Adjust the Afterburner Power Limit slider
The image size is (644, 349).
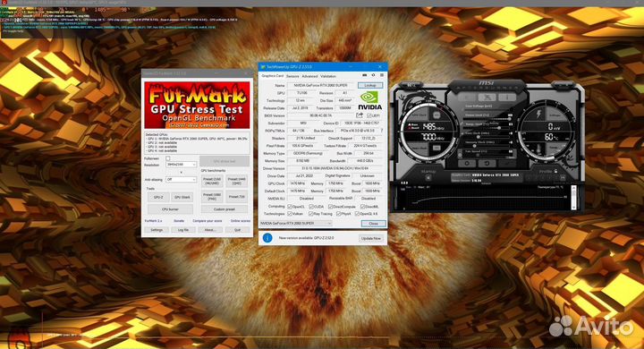click(488, 118)
